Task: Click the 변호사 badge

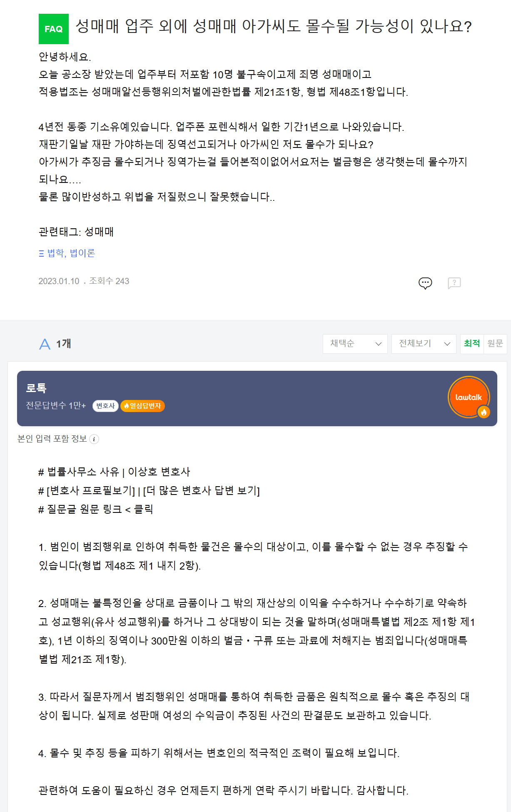Action: point(105,406)
